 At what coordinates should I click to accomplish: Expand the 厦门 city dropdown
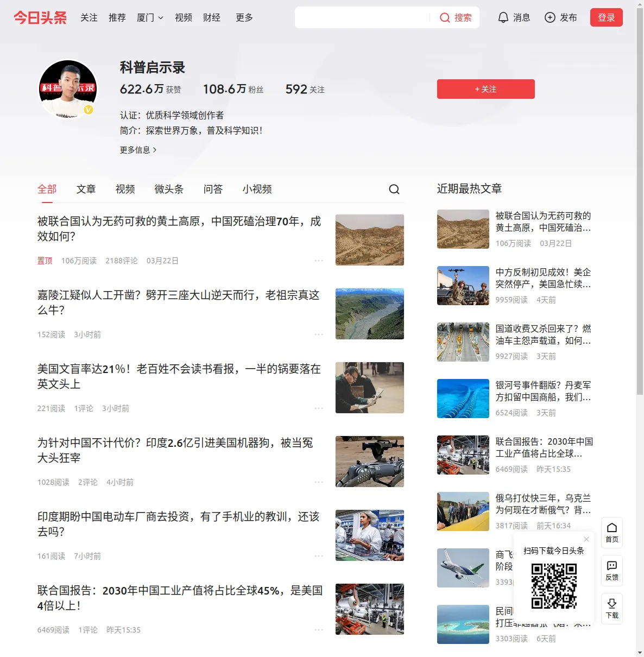150,18
